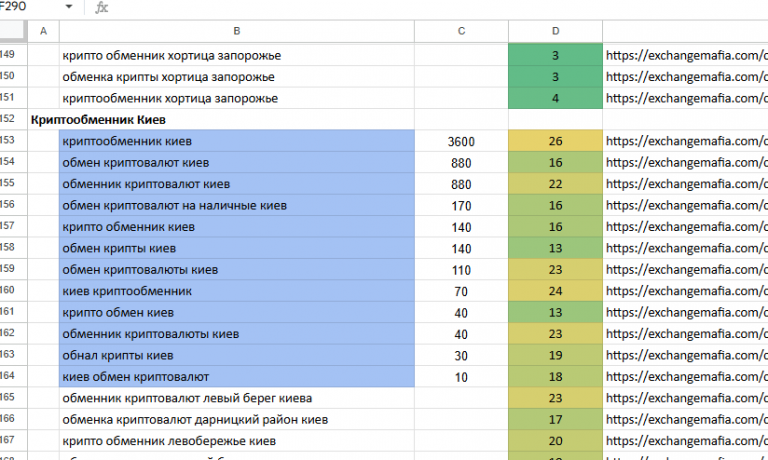This screenshot has height=460, width=768.
Task: Click cell 'обменник криптовалюты киев'
Action: coord(237,334)
